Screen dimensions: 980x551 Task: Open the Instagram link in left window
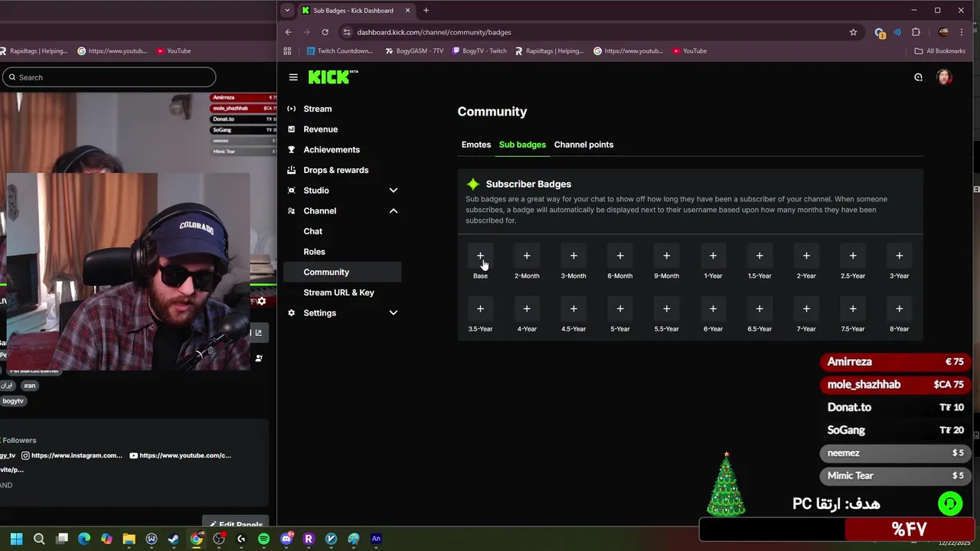72,455
